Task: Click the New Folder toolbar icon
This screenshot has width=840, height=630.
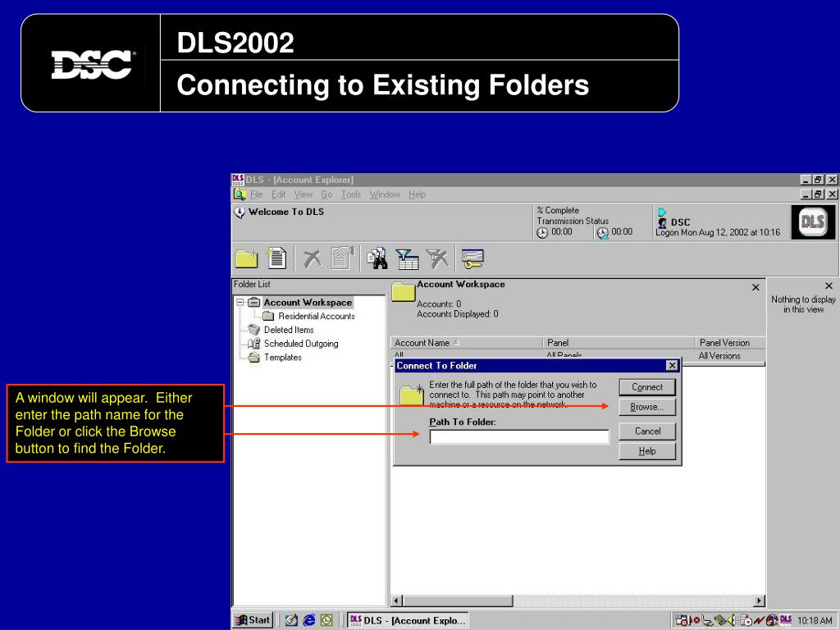Action: click(x=247, y=258)
